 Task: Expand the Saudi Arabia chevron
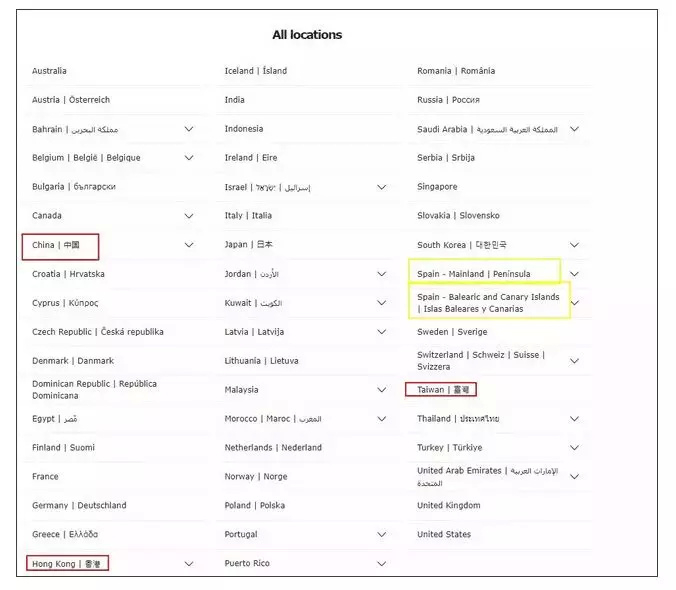[x=574, y=129]
